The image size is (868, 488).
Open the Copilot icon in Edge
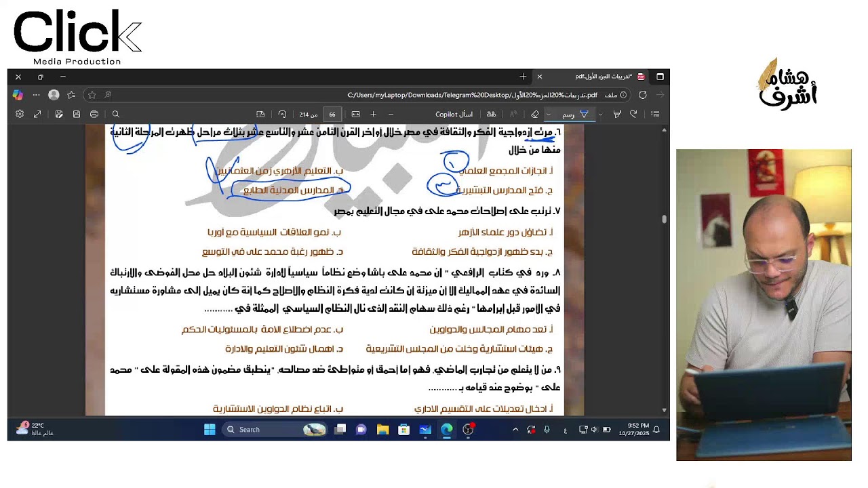(18, 95)
